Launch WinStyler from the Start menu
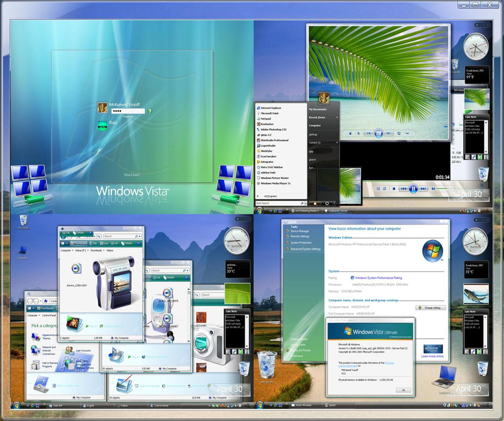504x421 pixels. pyautogui.click(x=265, y=151)
